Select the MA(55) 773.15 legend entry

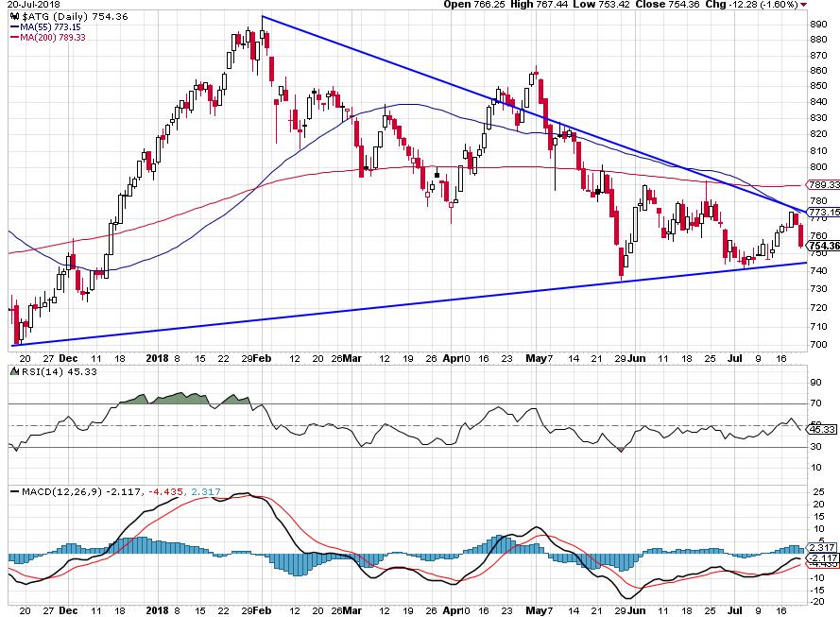[x=45, y=26]
